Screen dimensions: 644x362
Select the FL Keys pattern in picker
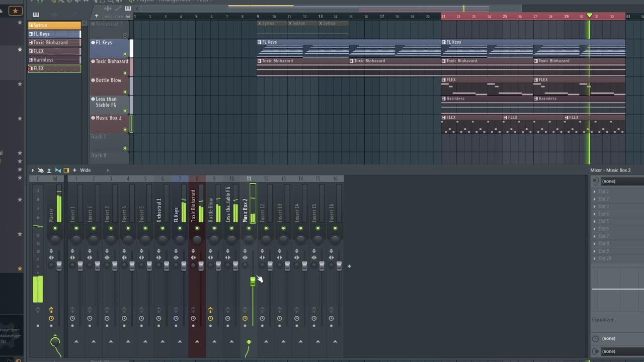[x=54, y=34]
